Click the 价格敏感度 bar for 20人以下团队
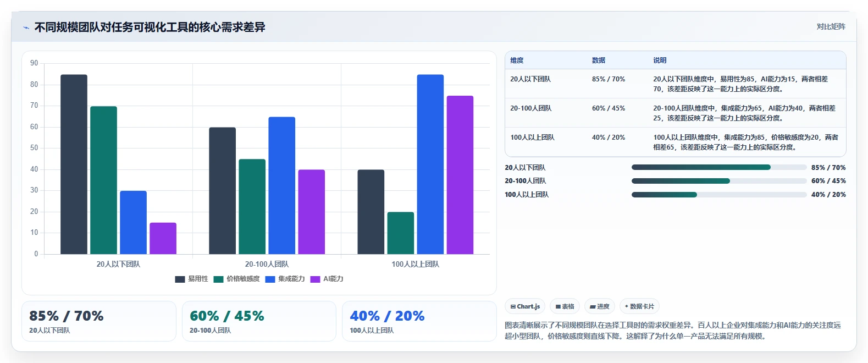The image size is (868, 363). tap(103, 180)
